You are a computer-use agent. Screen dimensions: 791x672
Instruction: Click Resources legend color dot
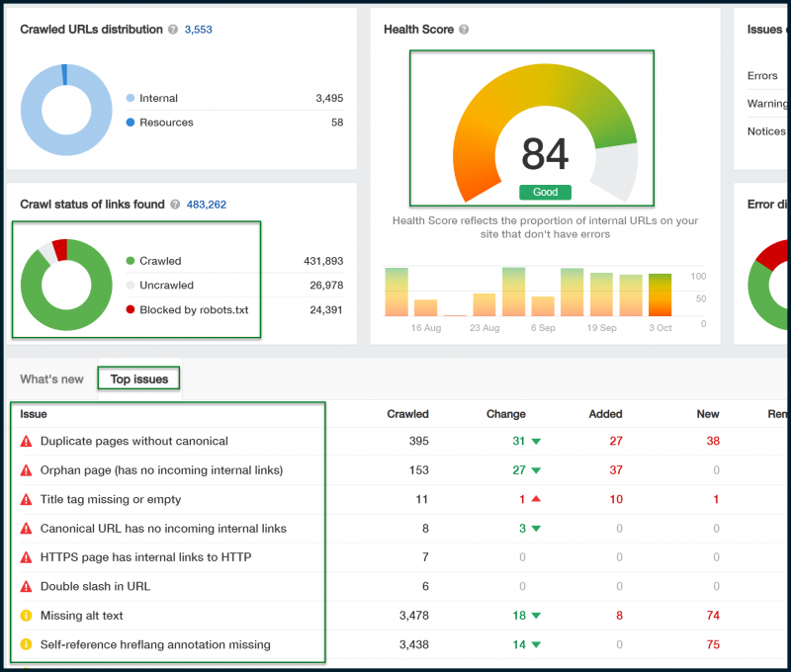(131, 122)
